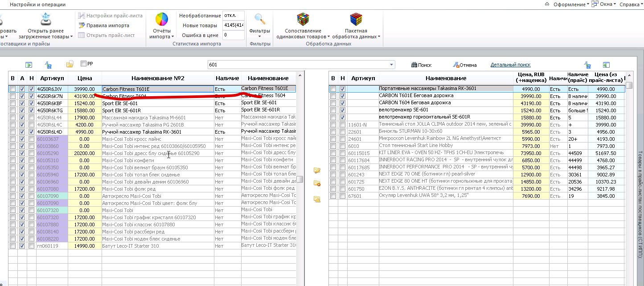The image size is (644, 286).
Task: Open the Детальный поиск link
Action: (x=510, y=65)
